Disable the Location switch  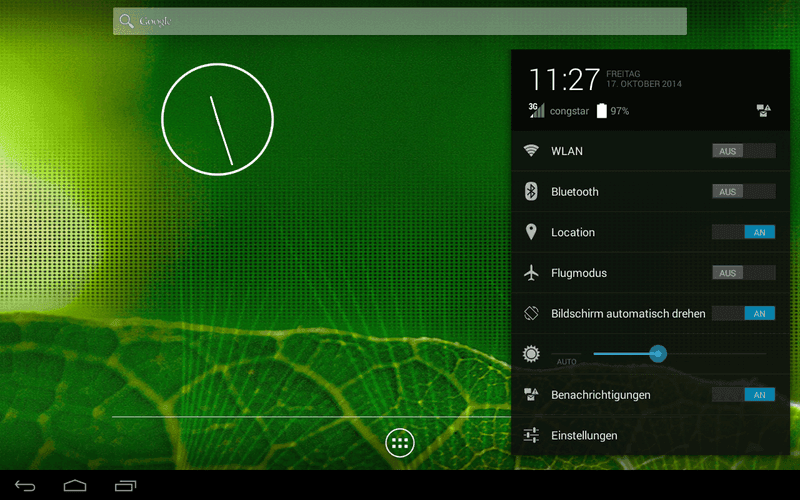tap(744, 232)
